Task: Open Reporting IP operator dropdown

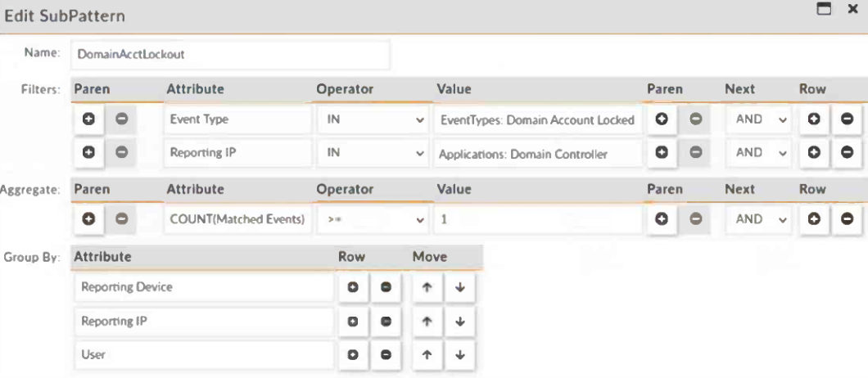Action: (374, 154)
